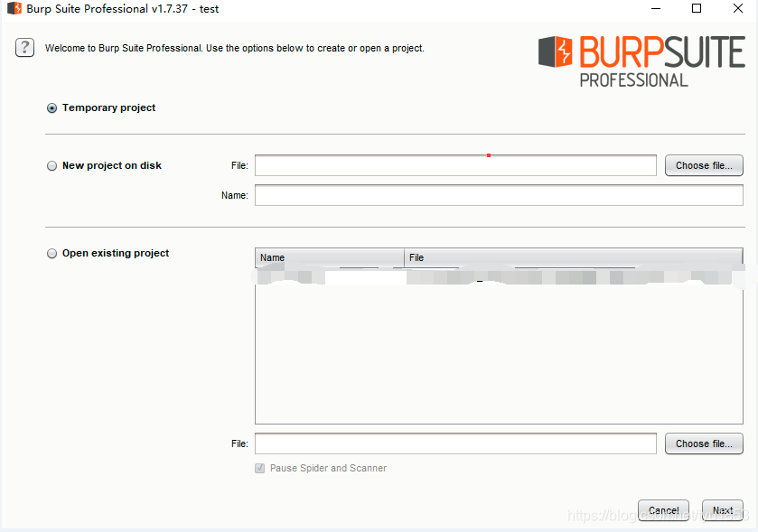Viewport: 758px width, 532px height.
Task: Click Choose file for new project
Action: point(704,165)
